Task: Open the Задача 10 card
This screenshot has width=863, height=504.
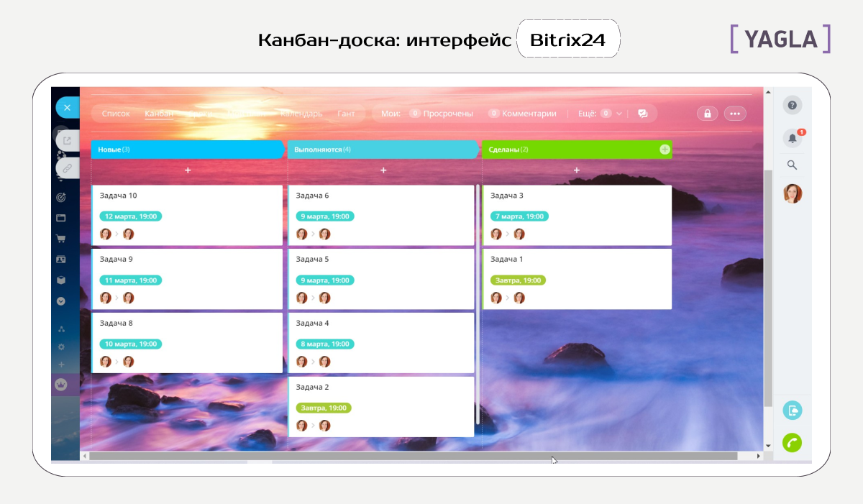Action: pyautogui.click(x=187, y=215)
